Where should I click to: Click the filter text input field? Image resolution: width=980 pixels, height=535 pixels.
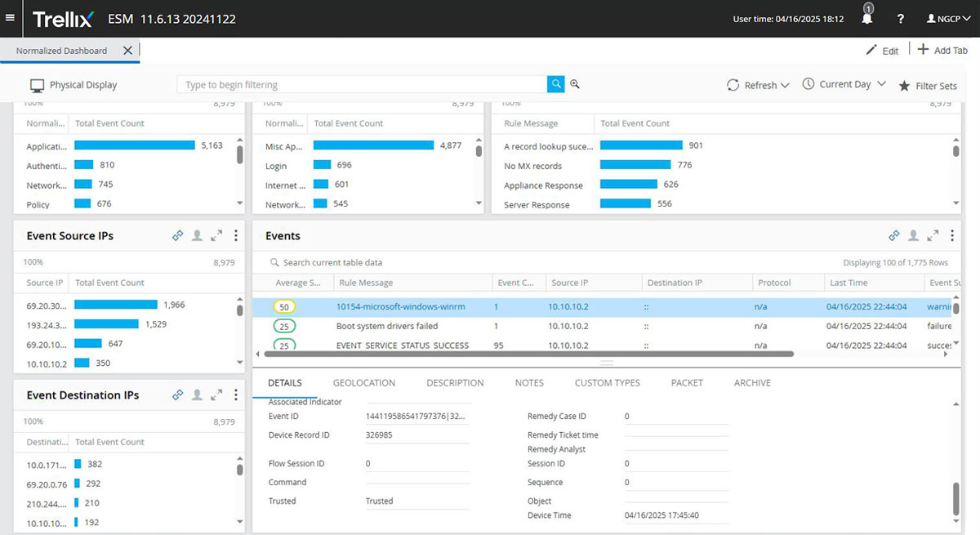click(362, 84)
